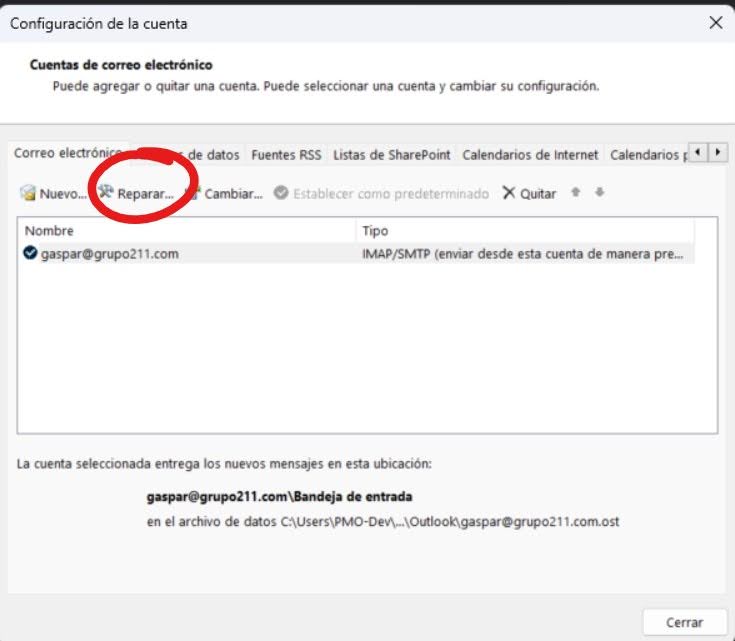
Task: Click the Quitar label text
Action: 538,194
